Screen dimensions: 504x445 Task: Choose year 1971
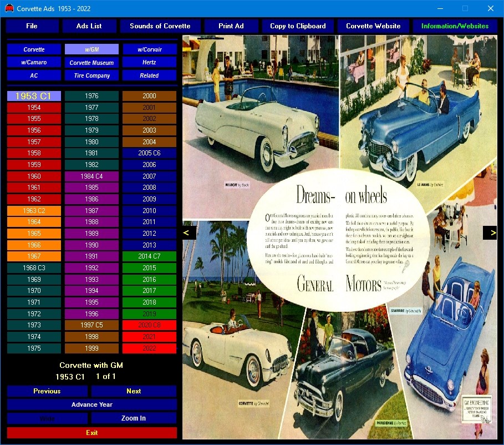(34, 302)
